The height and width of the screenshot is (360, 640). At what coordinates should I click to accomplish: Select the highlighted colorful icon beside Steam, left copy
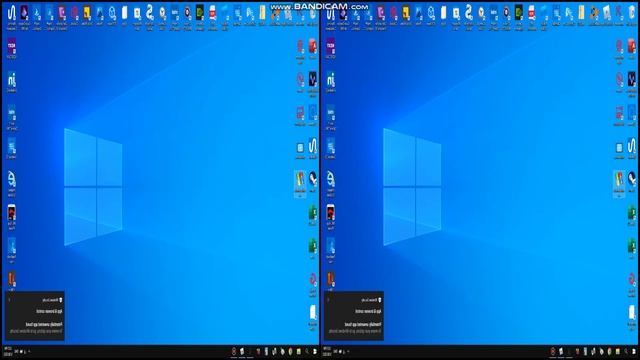point(300,184)
